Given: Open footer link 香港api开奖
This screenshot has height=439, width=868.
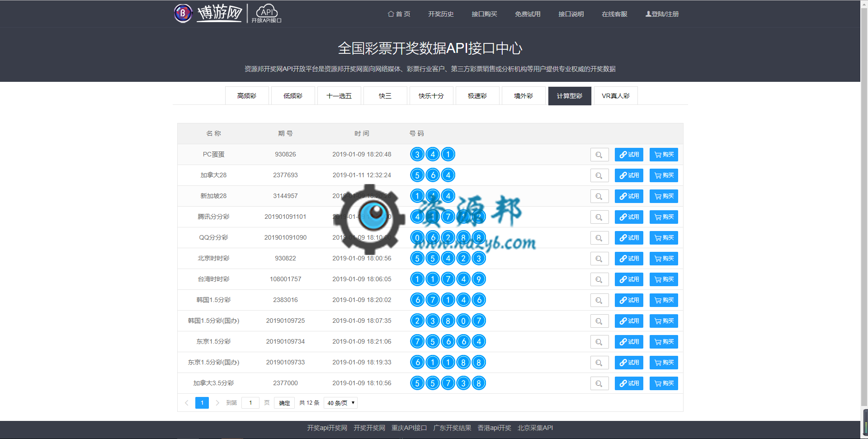Looking at the screenshot, I should tap(495, 428).
